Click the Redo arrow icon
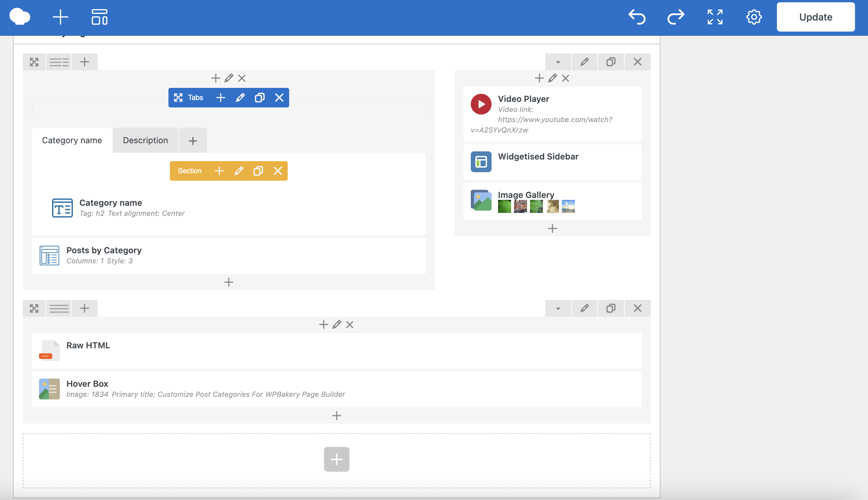The image size is (868, 500). [676, 17]
